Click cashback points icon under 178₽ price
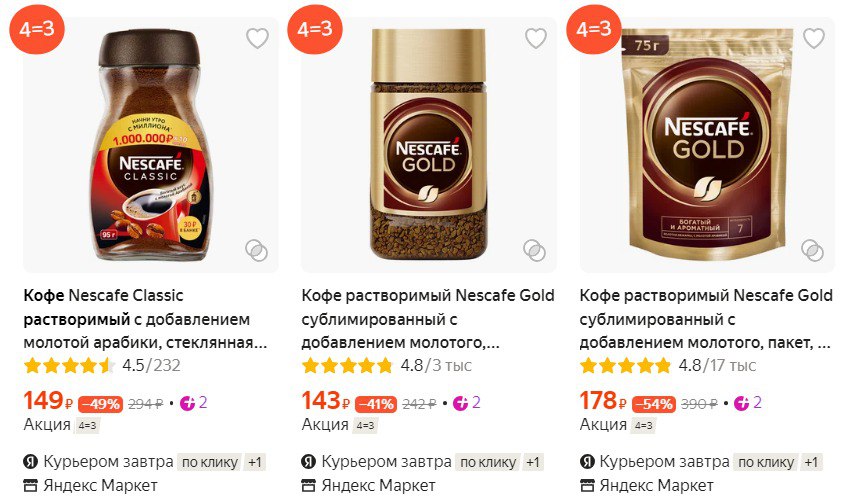The height and width of the screenshot is (501, 848). click(741, 403)
